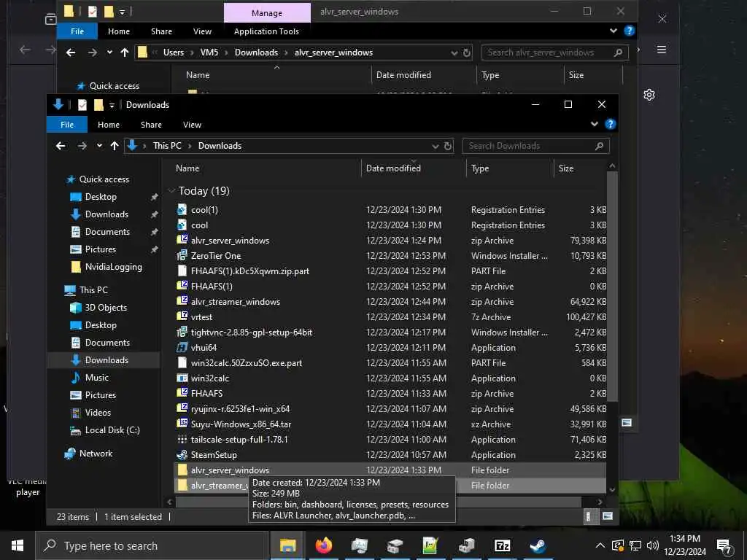Open address history dropdown in alvr_server_windows window
747x560 pixels.
(x=454, y=52)
